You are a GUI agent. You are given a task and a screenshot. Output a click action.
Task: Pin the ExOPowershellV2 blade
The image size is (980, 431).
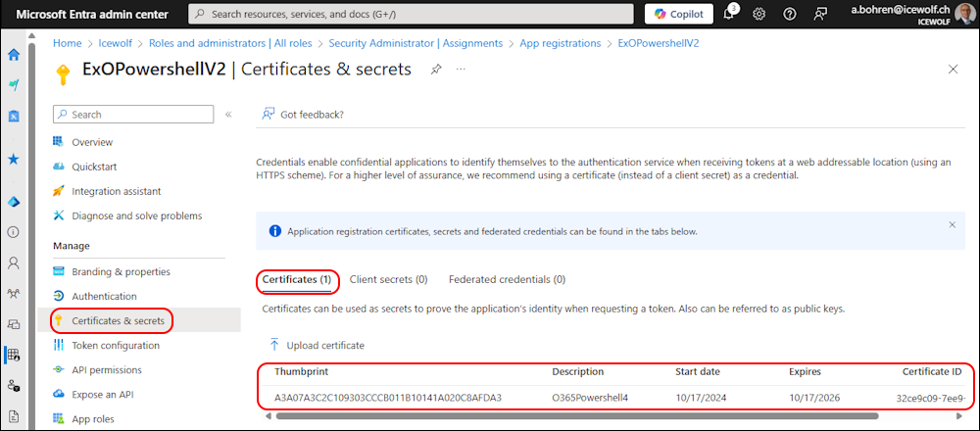tap(436, 70)
